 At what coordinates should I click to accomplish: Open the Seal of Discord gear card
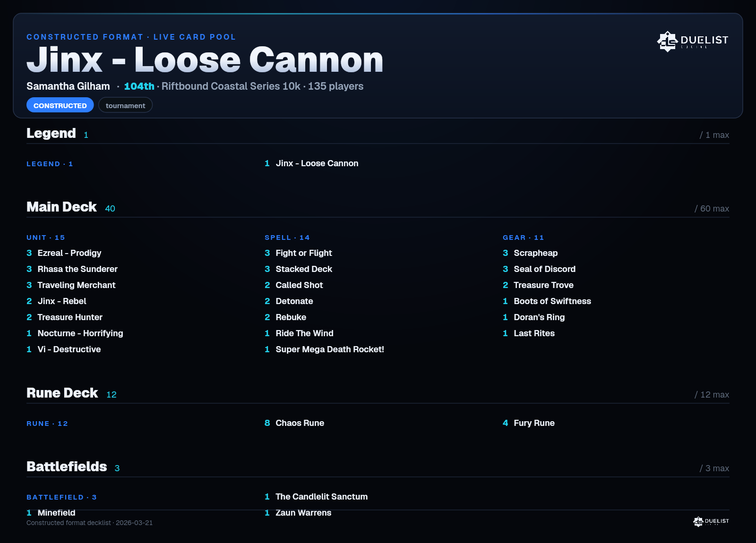pyautogui.click(x=539, y=269)
